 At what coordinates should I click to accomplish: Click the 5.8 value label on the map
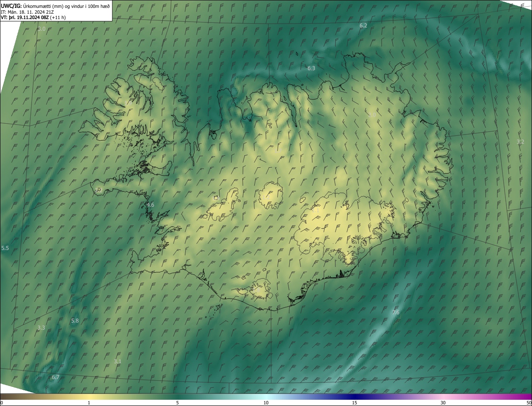coord(75,320)
